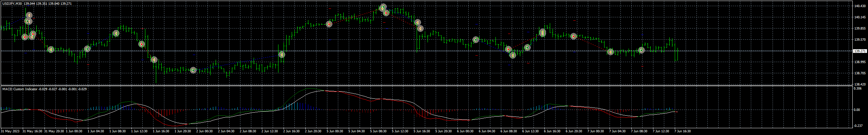Click the 31 May 2023 time label
The width and height of the screenshot is (868, 135).
pyautogui.click(x=10, y=131)
